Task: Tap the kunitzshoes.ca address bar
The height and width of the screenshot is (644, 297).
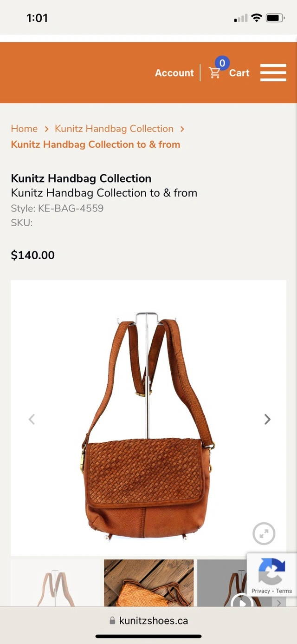Action: pos(148,621)
